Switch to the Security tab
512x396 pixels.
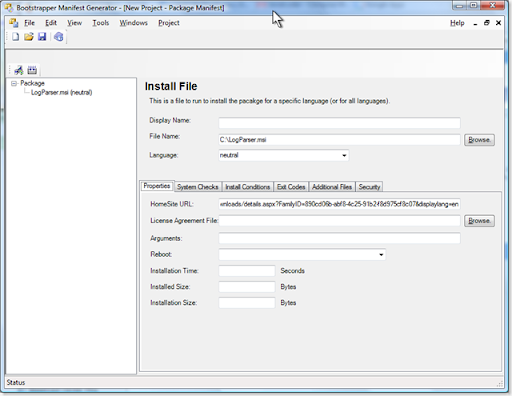click(369, 187)
